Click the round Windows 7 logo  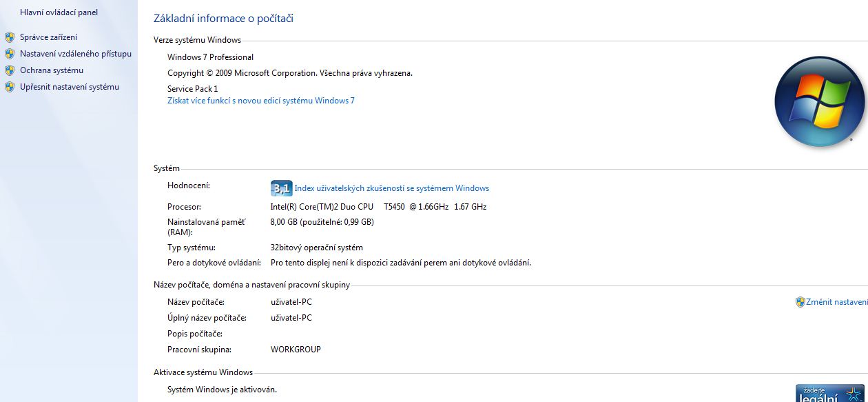pos(818,101)
